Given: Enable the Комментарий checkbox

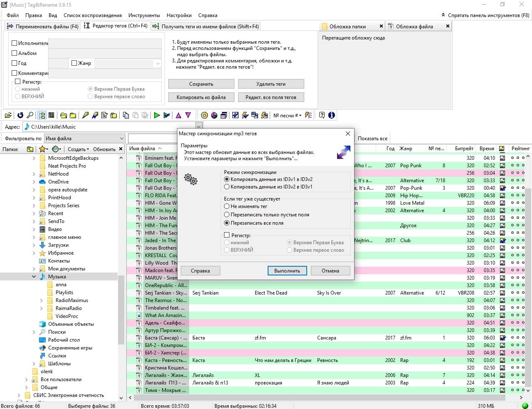Looking at the screenshot, I should tap(15, 73).
